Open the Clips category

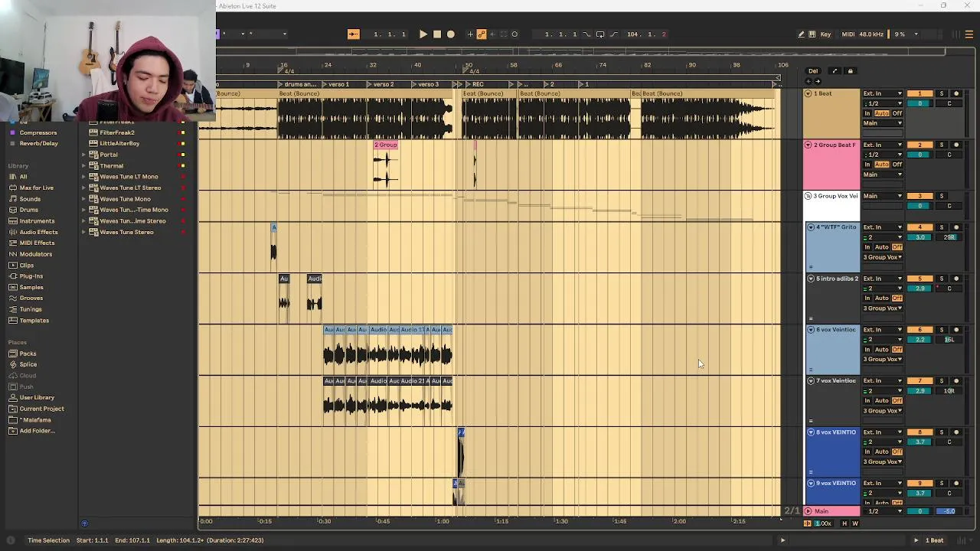coord(26,265)
